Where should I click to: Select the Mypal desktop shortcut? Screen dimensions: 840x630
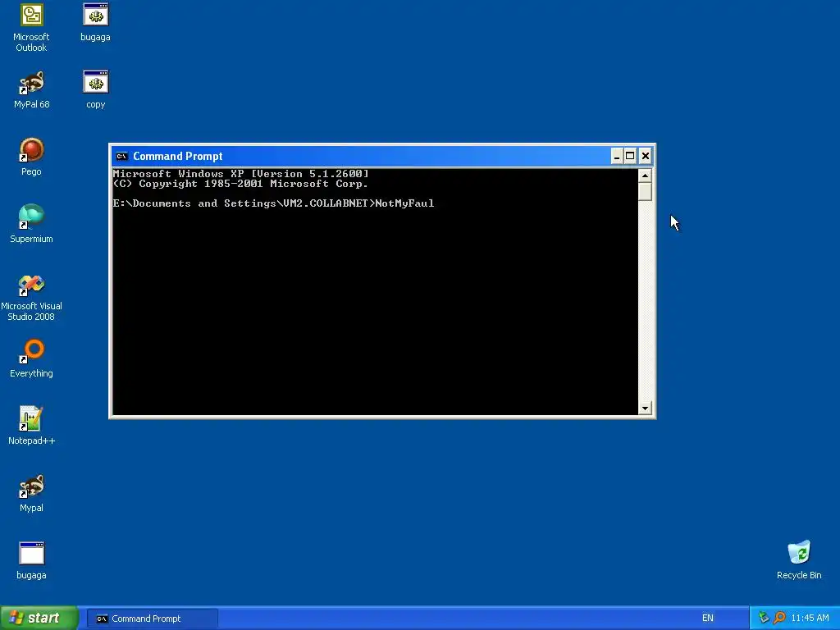31,493
